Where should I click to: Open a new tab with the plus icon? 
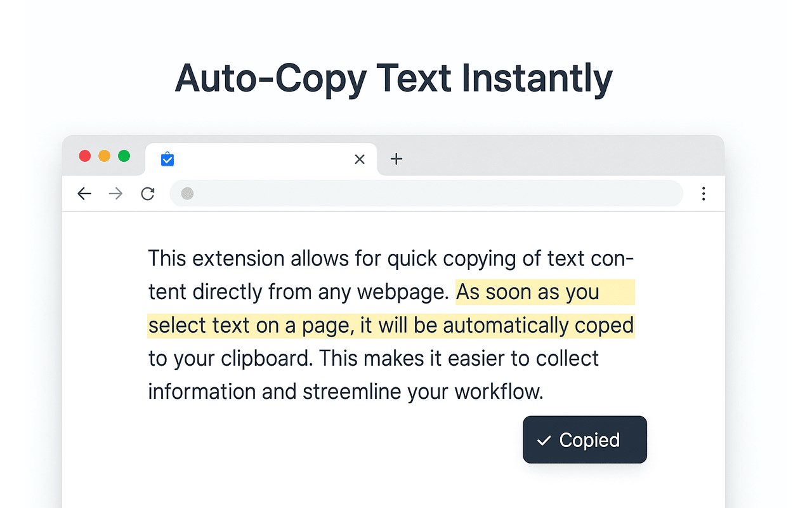click(x=396, y=159)
